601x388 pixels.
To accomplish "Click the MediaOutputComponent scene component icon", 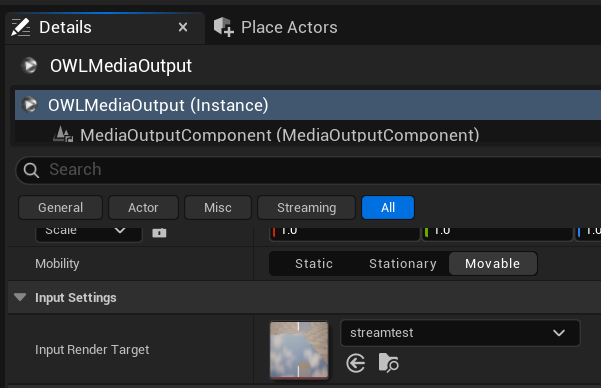I will (x=63, y=135).
